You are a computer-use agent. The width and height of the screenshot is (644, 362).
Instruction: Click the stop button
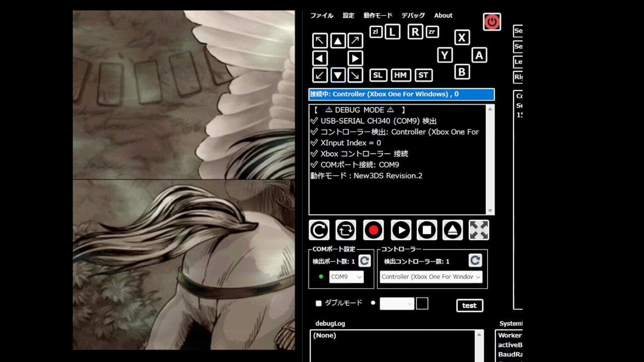point(427,230)
